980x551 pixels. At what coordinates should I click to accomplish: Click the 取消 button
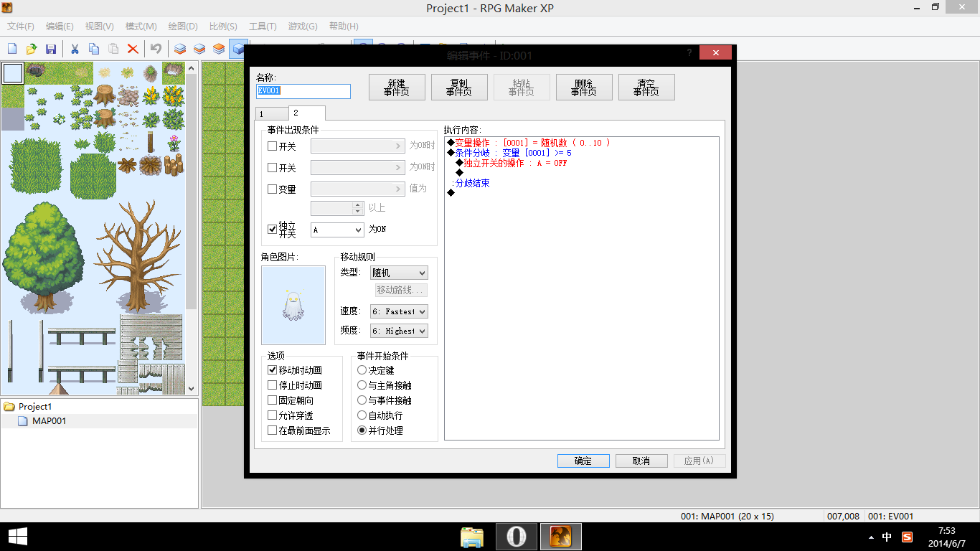[x=641, y=461]
